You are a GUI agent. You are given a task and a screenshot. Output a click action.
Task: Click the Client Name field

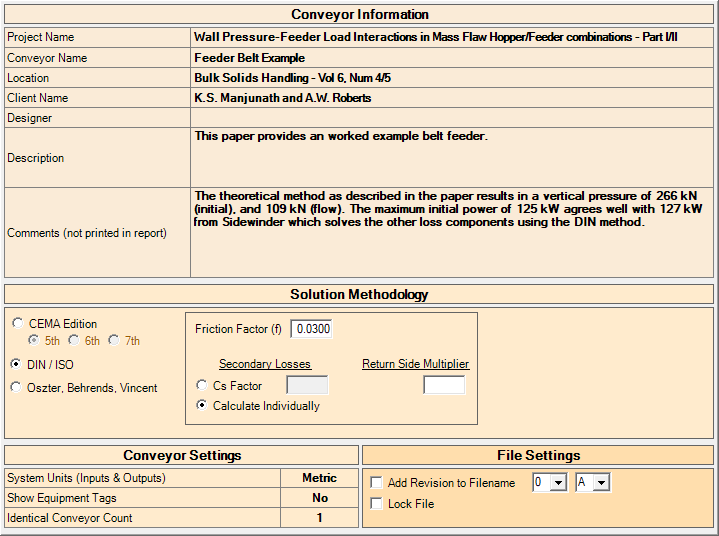tap(452, 98)
